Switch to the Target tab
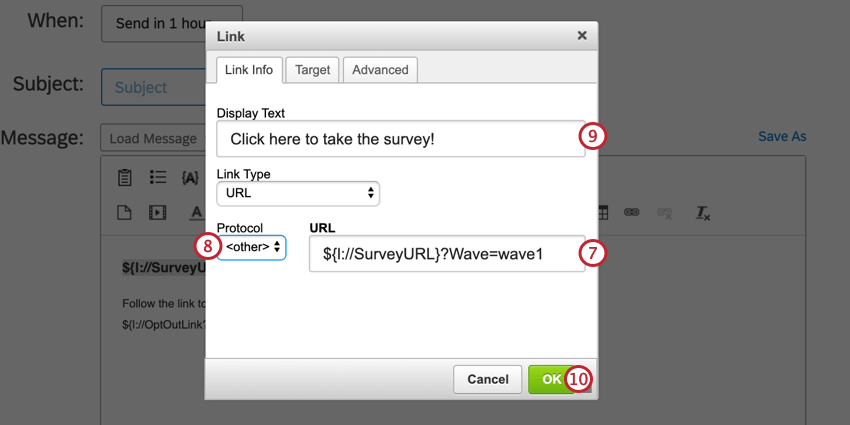The height and width of the screenshot is (425, 850). pyautogui.click(x=313, y=70)
